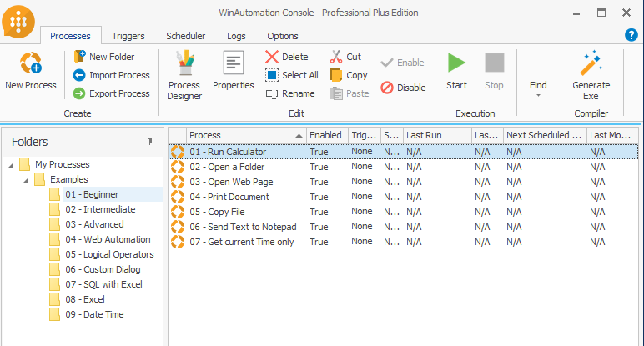This screenshot has width=644, height=346.
Task: Select the 01 - Beginner folder
Action: (x=92, y=194)
